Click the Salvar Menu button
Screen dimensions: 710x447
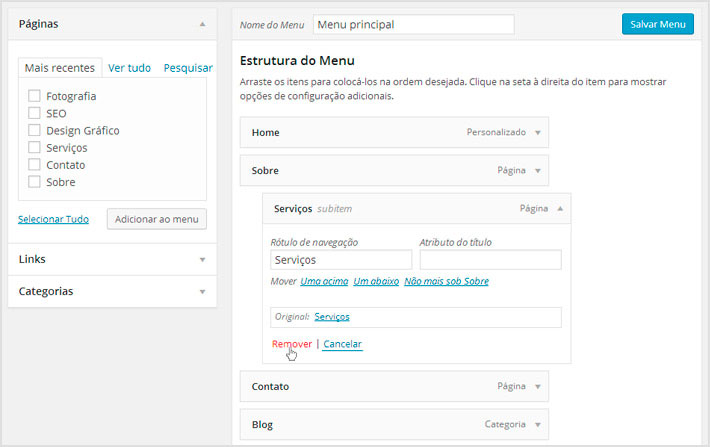657,24
